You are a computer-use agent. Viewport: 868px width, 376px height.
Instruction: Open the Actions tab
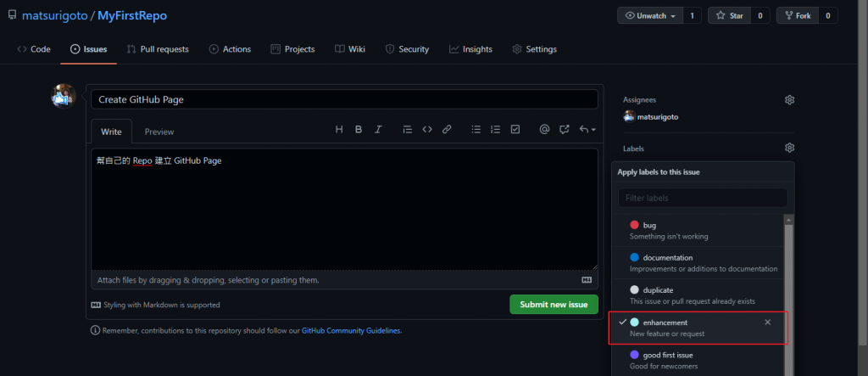point(230,48)
